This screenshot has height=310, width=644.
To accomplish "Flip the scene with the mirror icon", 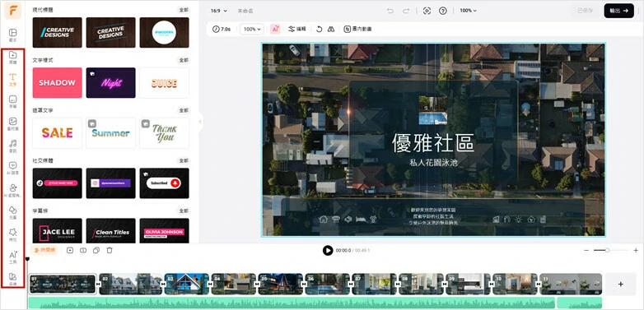I will coord(331,29).
